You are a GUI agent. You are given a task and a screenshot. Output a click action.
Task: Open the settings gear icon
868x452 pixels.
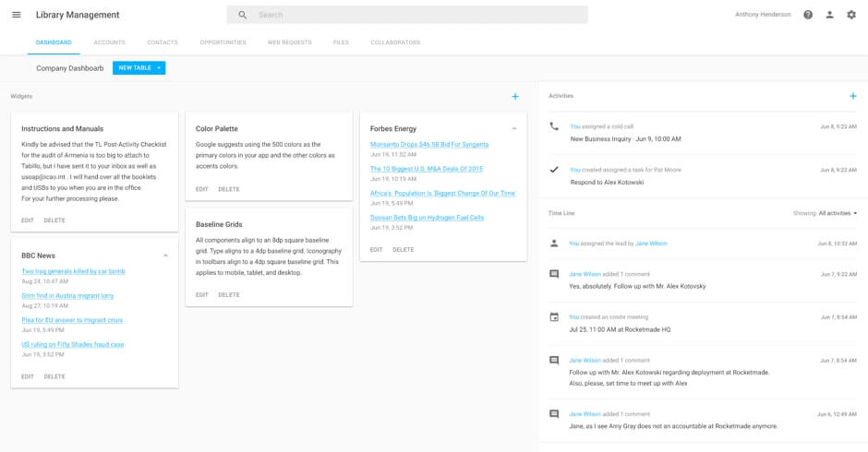[x=851, y=15]
